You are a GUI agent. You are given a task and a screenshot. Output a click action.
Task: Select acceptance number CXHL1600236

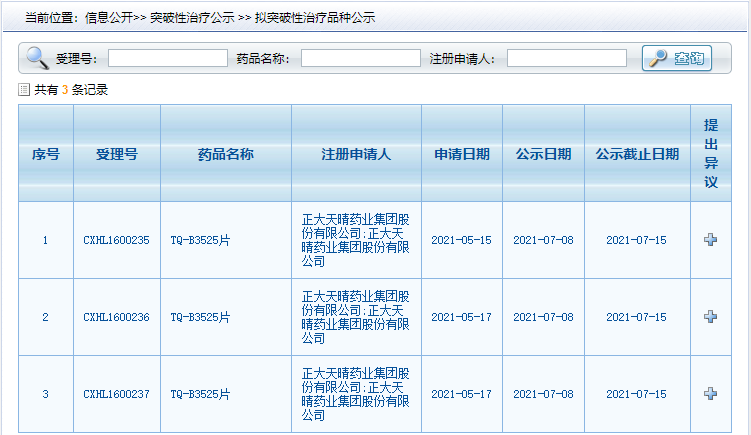tap(116, 317)
